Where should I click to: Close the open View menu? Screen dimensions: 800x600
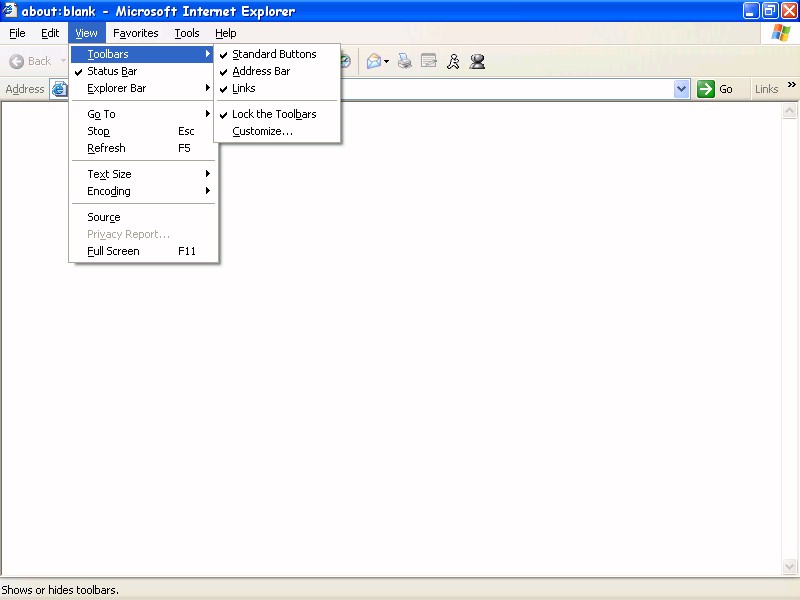pos(86,33)
